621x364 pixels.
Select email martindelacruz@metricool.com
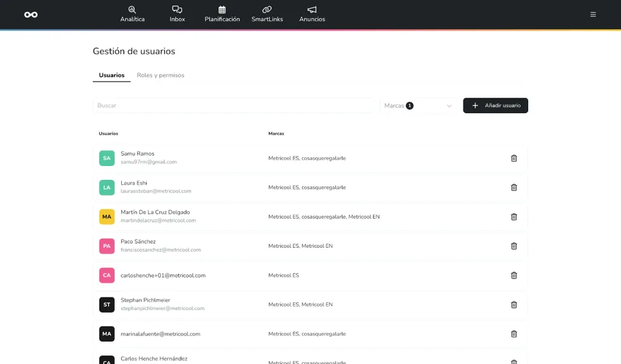[158, 220]
